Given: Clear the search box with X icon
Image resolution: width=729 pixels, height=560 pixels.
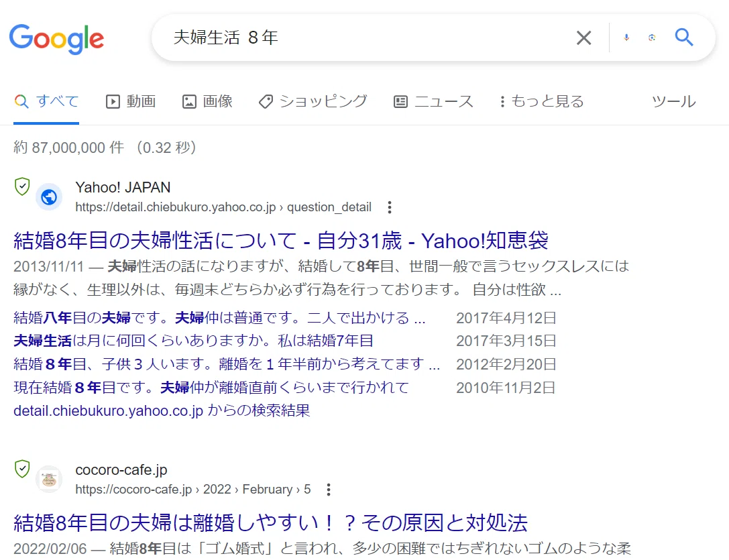Looking at the screenshot, I should [x=583, y=38].
